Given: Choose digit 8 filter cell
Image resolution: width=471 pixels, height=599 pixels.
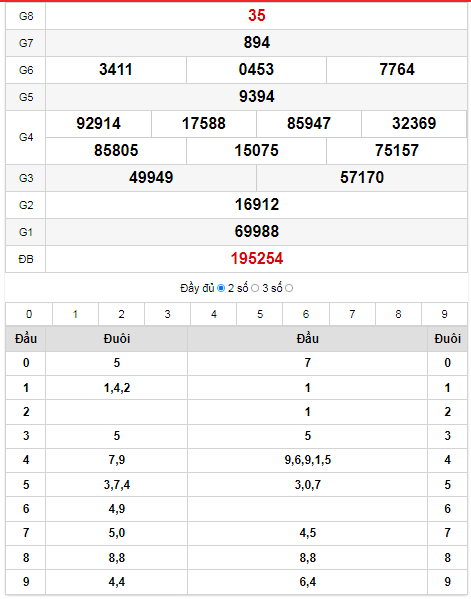Looking at the screenshot, I should [x=398, y=314].
